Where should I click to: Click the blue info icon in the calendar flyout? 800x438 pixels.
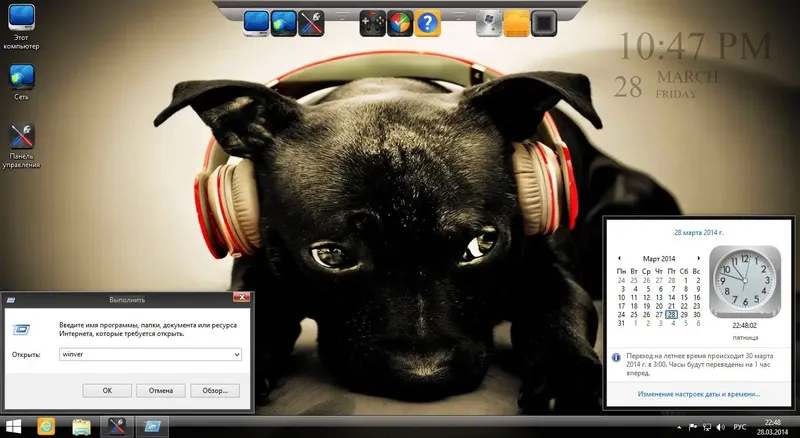point(616,357)
